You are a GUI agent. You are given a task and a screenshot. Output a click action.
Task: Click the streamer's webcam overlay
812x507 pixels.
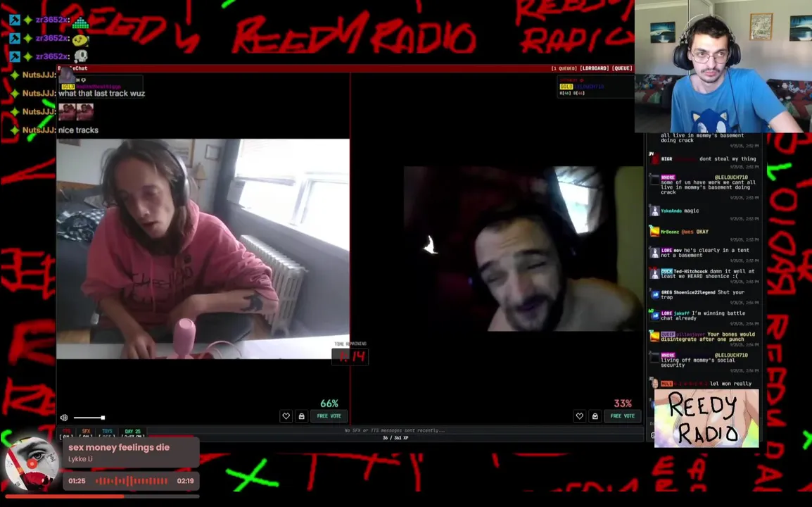(x=723, y=65)
